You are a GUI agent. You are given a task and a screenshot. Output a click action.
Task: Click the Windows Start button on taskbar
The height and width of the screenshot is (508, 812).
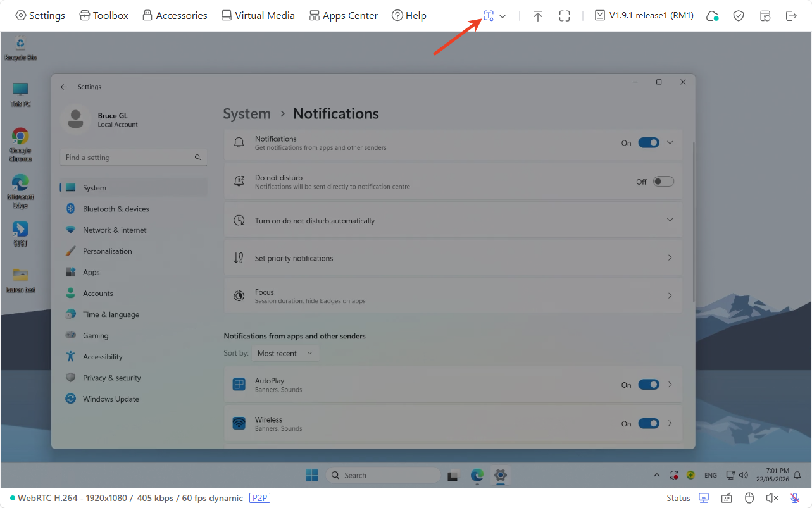[313, 475]
